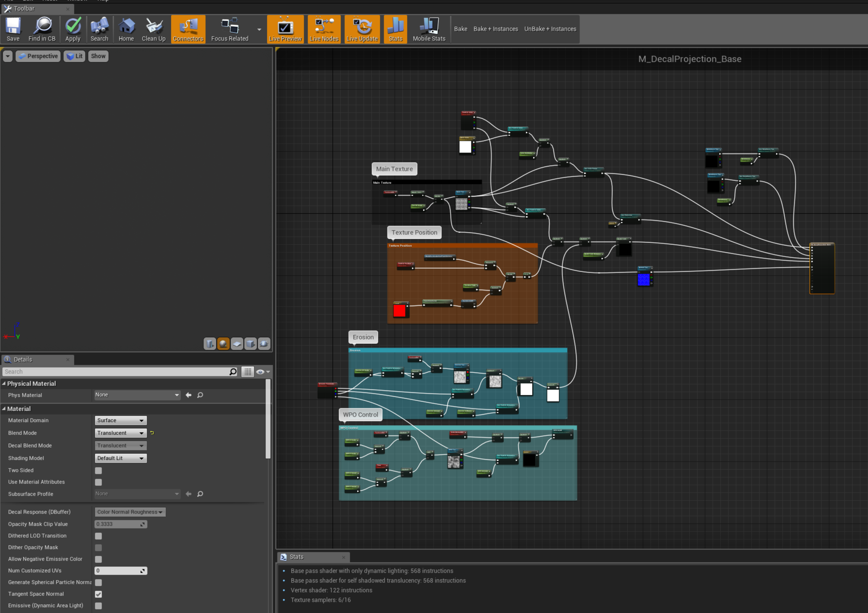868x613 pixels.
Task: Select the Stats panel tab
Action: (x=296, y=557)
